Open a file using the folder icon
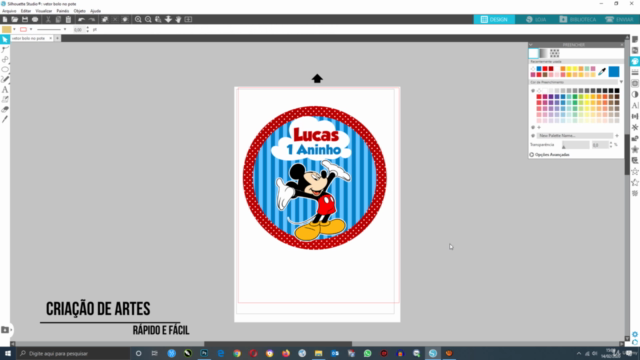640x360 pixels. [x=15, y=19]
